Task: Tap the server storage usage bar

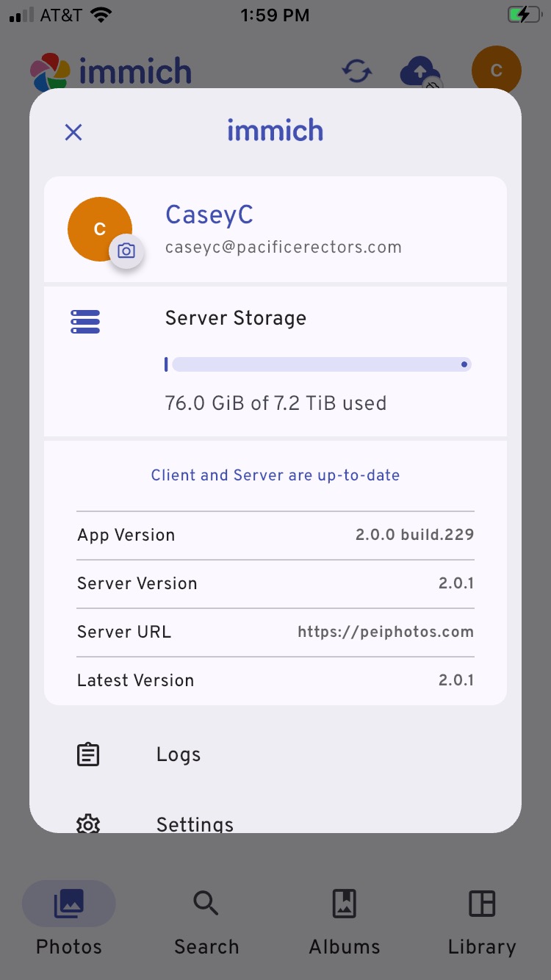Action: click(318, 364)
